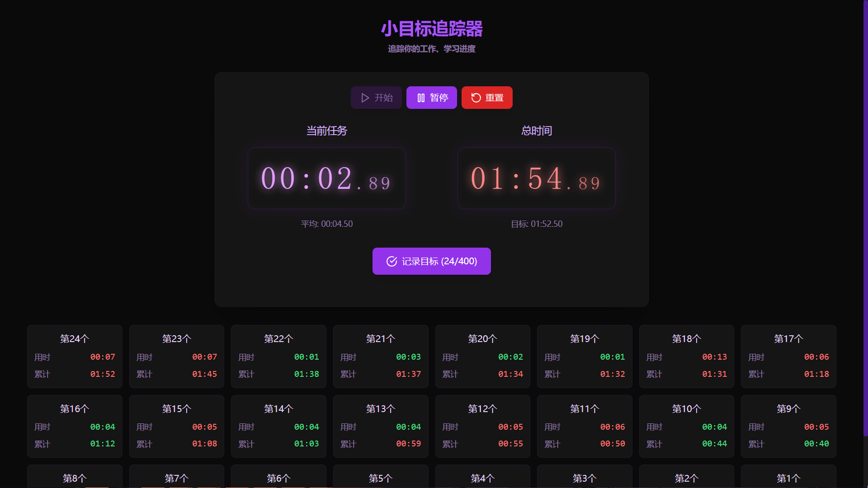The width and height of the screenshot is (868, 488).
Task: Click cumulative 01:32 in 第19个 card
Action: coord(613,374)
